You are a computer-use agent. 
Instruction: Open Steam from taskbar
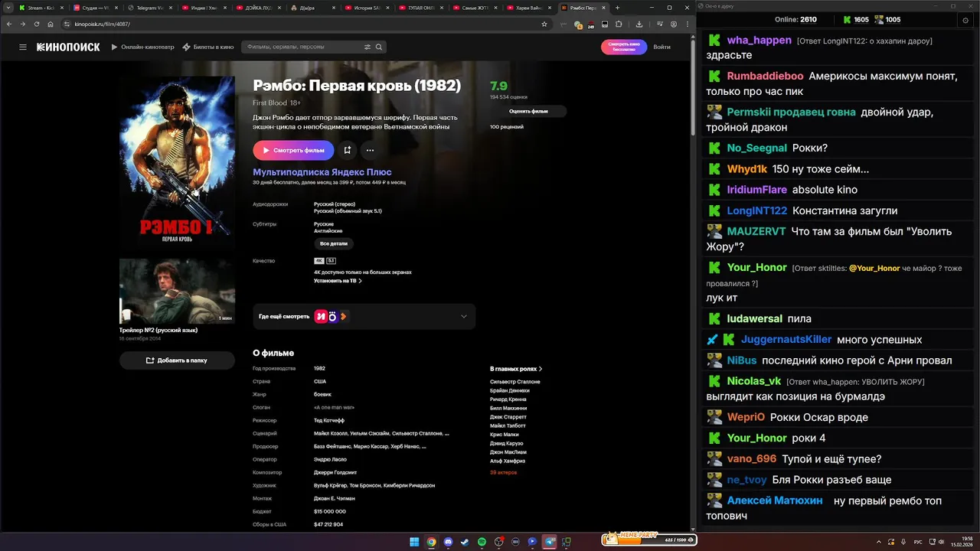coord(465,542)
